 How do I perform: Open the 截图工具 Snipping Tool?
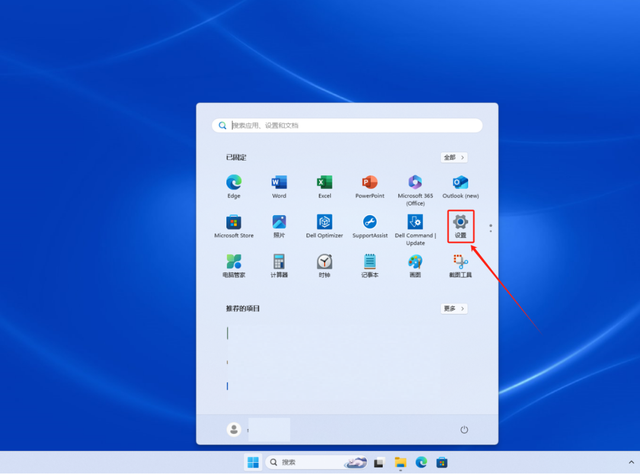[x=460, y=266]
